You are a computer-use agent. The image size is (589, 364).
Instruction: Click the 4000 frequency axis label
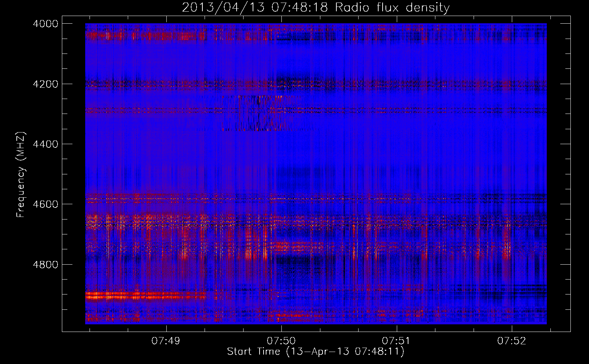pos(46,24)
